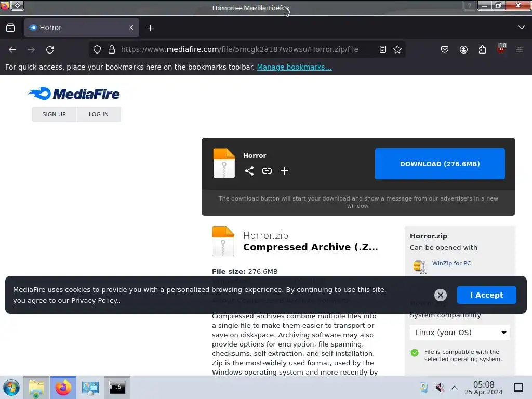Close the Horror browser tab
This screenshot has width=532, height=399.
131,28
